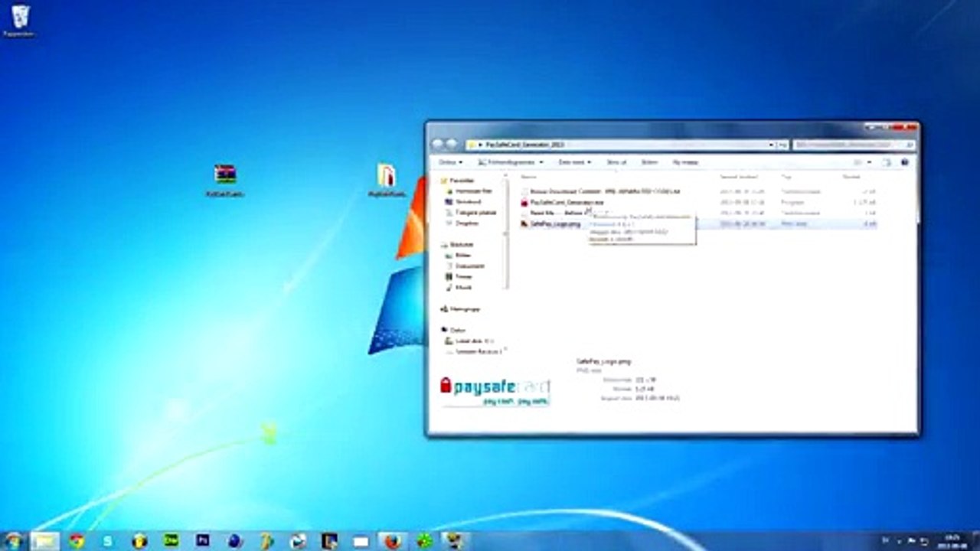Open Bilder library in navigation pane

pyautogui.click(x=459, y=255)
